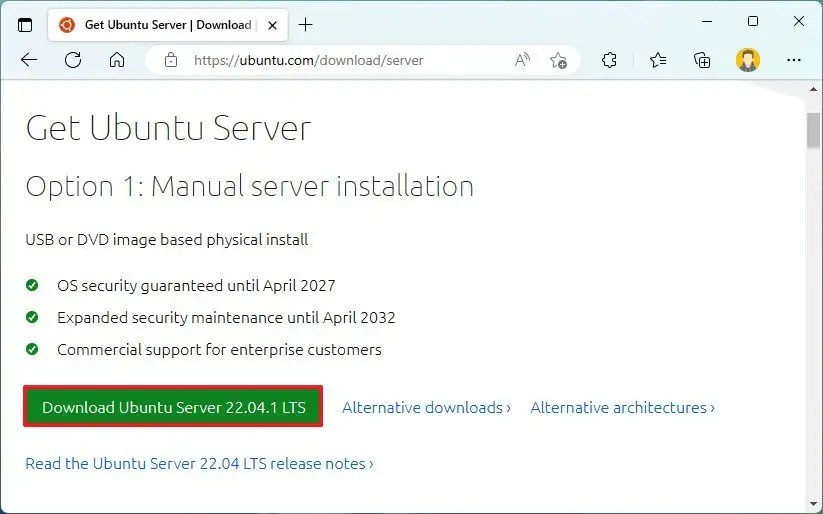Click the vertical scrollbar thumb
Image resolution: width=823 pixels, height=514 pixels.
coord(814,130)
